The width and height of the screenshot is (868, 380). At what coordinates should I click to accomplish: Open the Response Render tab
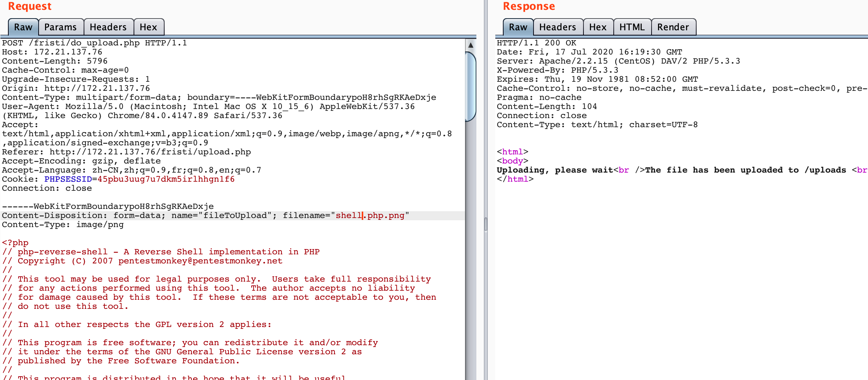[673, 27]
